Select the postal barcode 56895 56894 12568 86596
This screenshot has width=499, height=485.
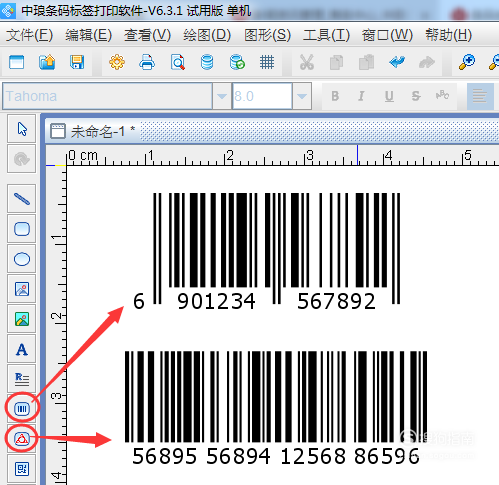(x=276, y=407)
